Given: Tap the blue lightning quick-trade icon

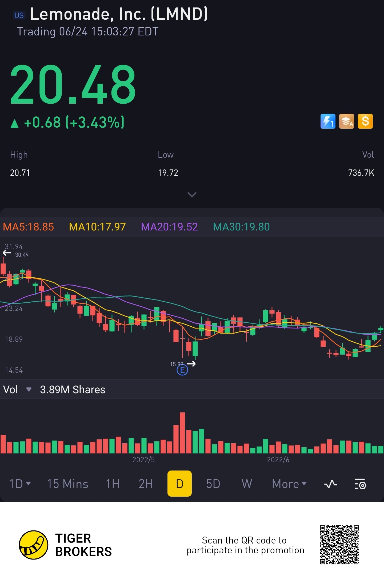Looking at the screenshot, I should pos(328,121).
